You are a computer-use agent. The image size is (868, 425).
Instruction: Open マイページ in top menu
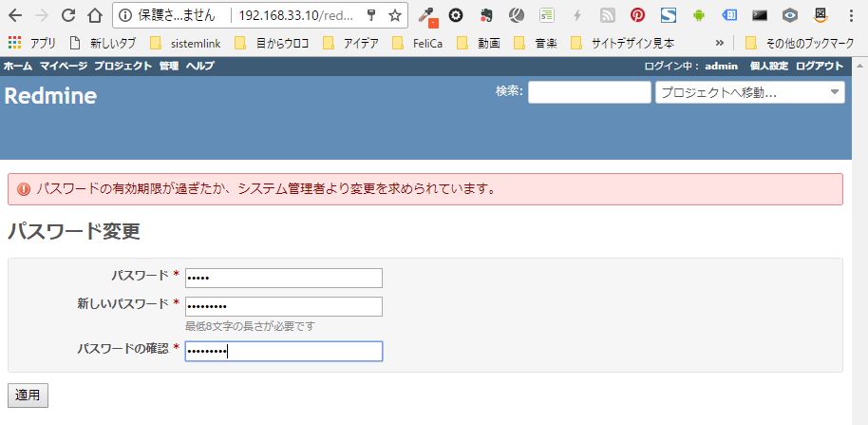[x=63, y=66]
